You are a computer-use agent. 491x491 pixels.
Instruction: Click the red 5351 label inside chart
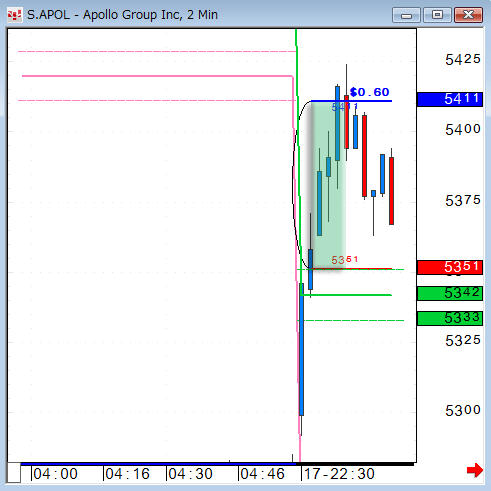tap(345, 260)
